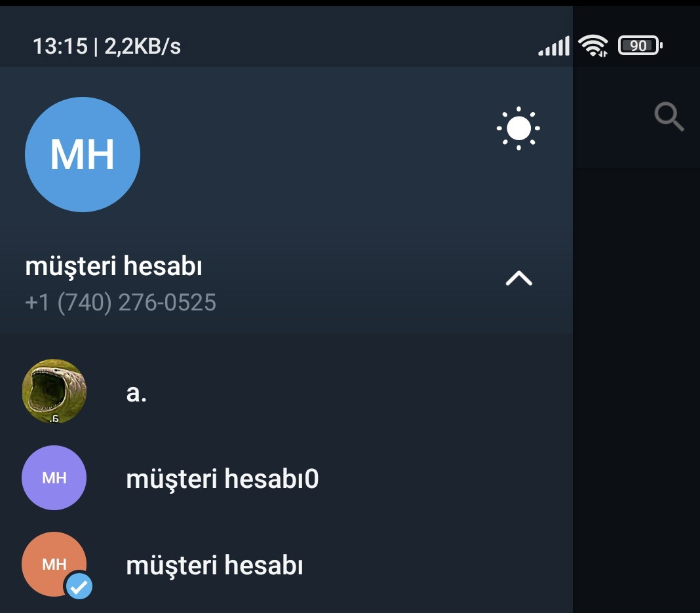Switch to account named a.
Image resolution: width=700 pixels, height=613 pixels.
pos(286,391)
